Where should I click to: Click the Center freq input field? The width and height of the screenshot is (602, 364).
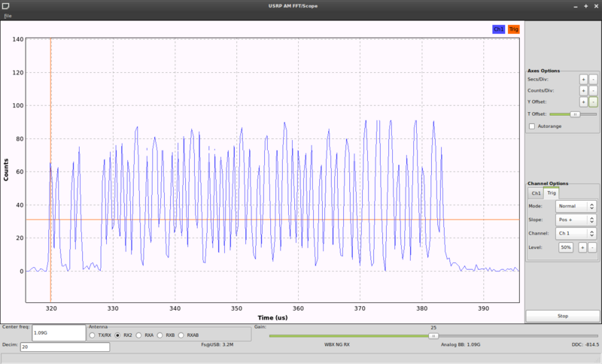point(59,332)
